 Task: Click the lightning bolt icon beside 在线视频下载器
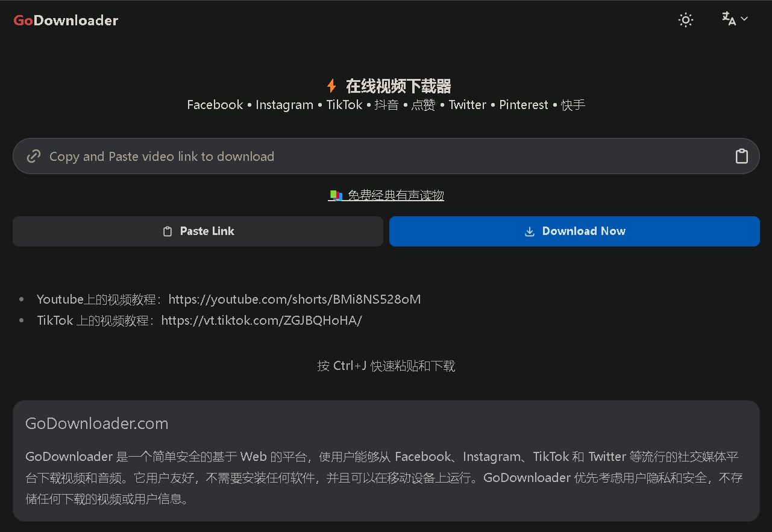pos(331,86)
